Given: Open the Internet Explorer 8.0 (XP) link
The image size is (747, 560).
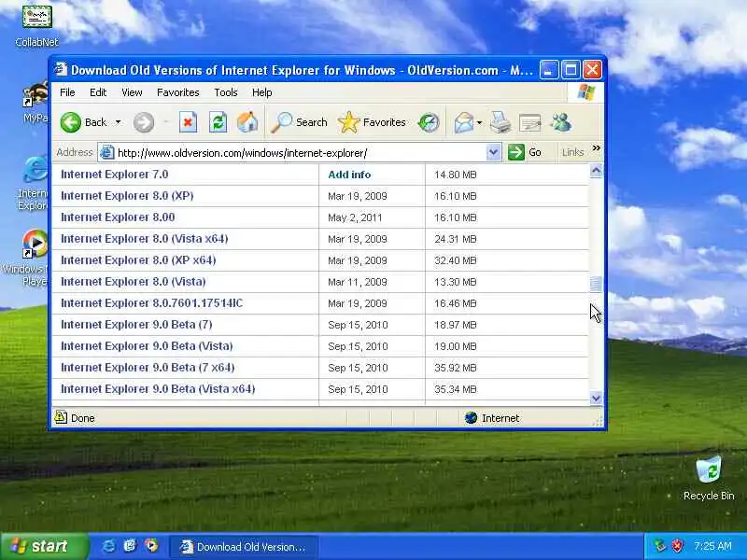Looking at the screenshot, I should [127, 196].
